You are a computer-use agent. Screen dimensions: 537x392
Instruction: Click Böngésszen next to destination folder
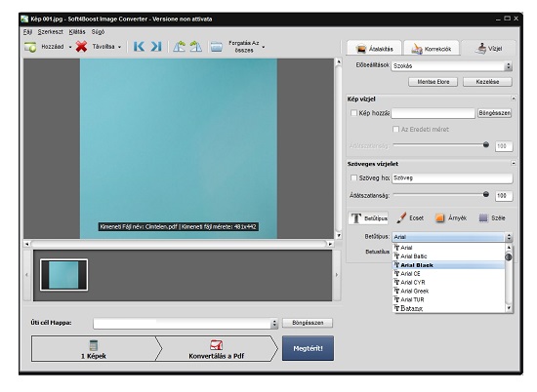click(308, 323)
